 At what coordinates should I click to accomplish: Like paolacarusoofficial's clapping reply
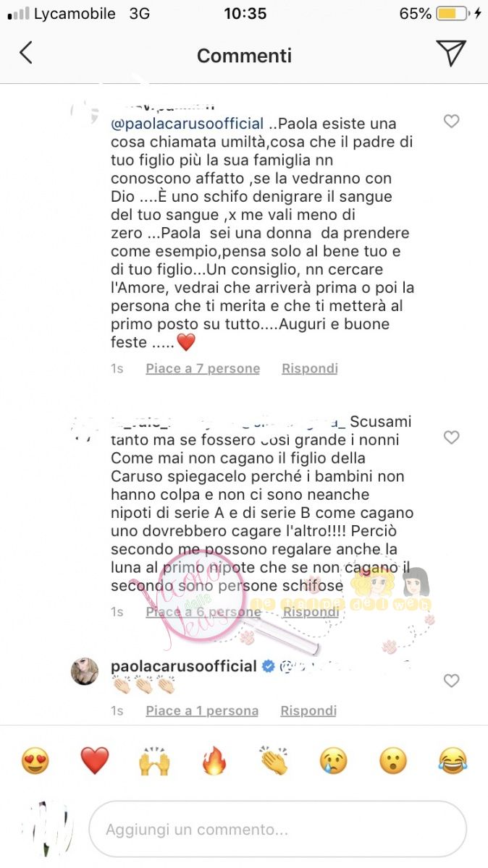451,681
